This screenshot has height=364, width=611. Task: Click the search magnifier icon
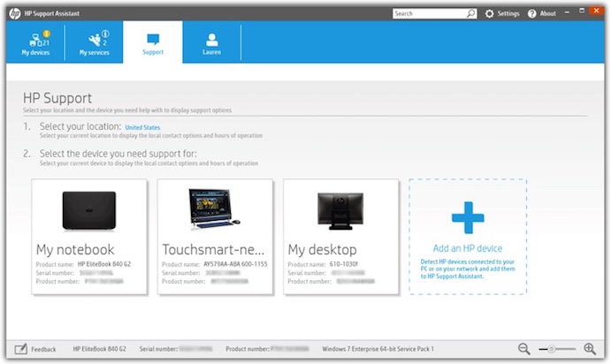click(471, 13)
